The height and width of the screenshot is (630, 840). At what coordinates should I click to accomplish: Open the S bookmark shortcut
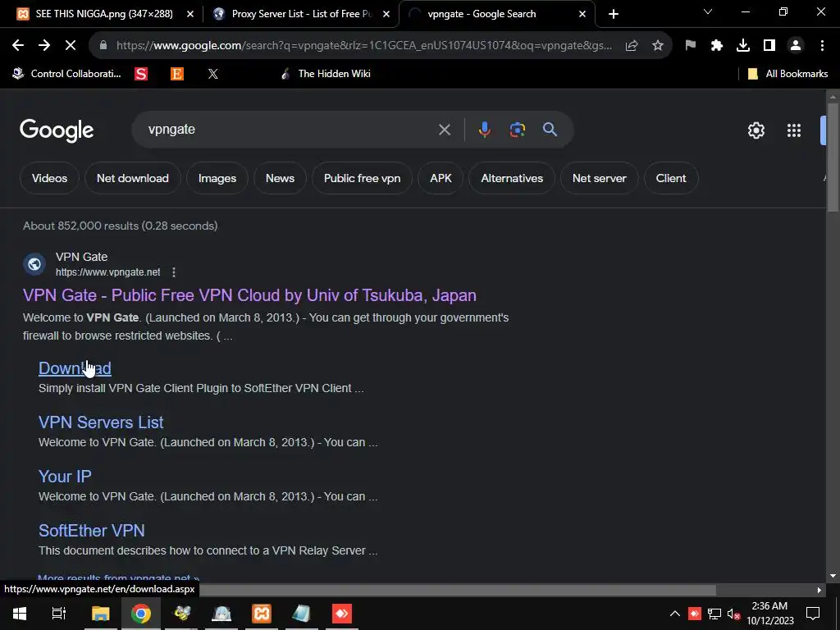[x=141, y=74]
